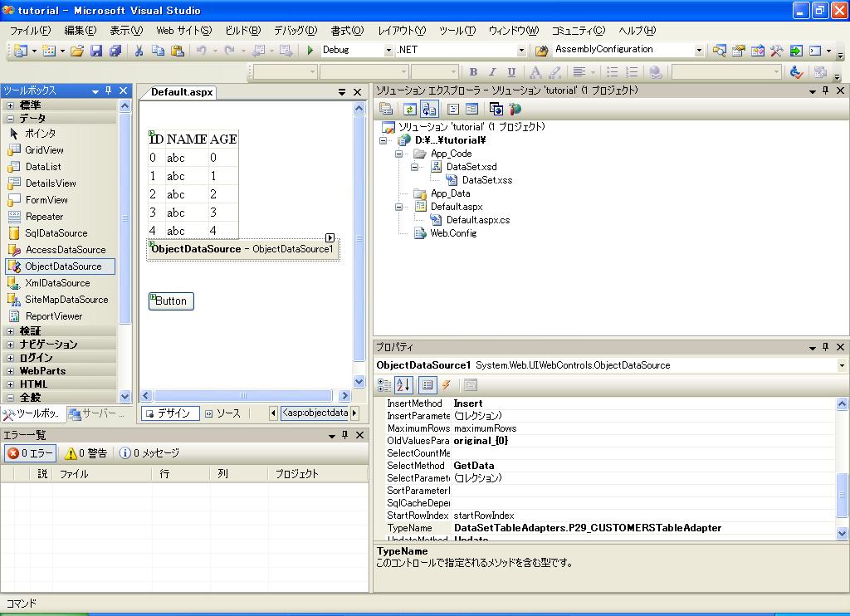Image resolution: width=850 pixels, height=616 pixels.
Task: Collapse the Default.aspx tree node
Action: (399, 207)
